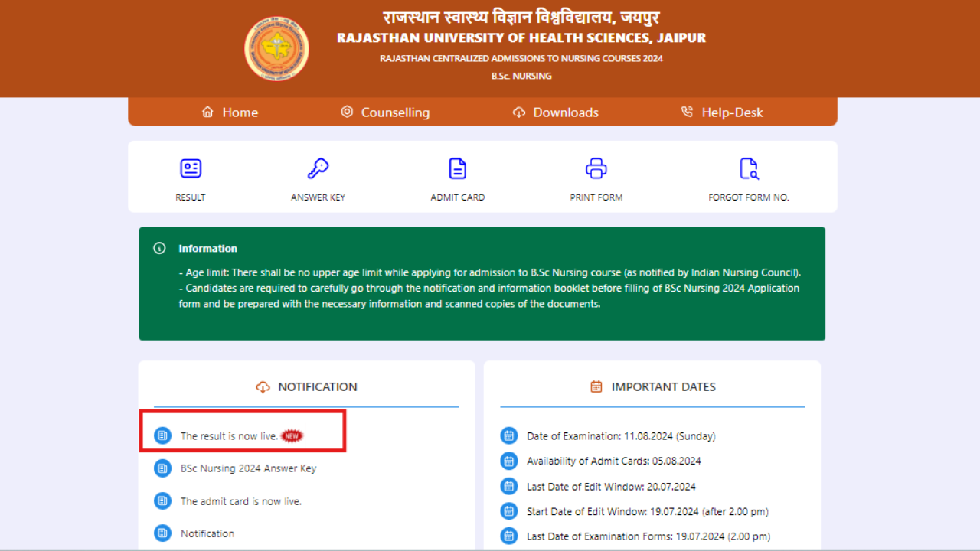Click the 'Information' heading in green box
This screenshot has height=551, width=980.
pos(208,249)
